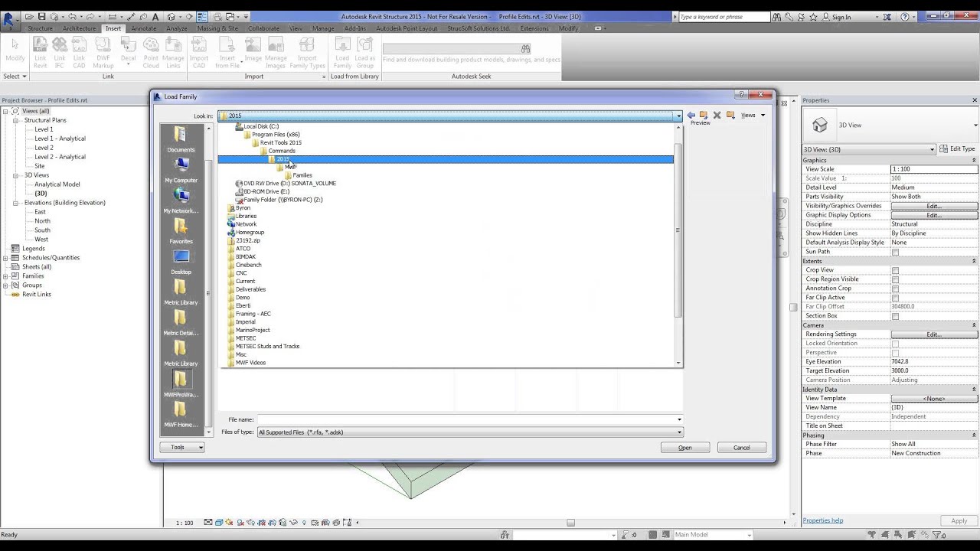Image resolution: width=980 pixels, height=551 pixels.
Task: Click Edit button for Rendering Settings
Action: pos(934,334)
